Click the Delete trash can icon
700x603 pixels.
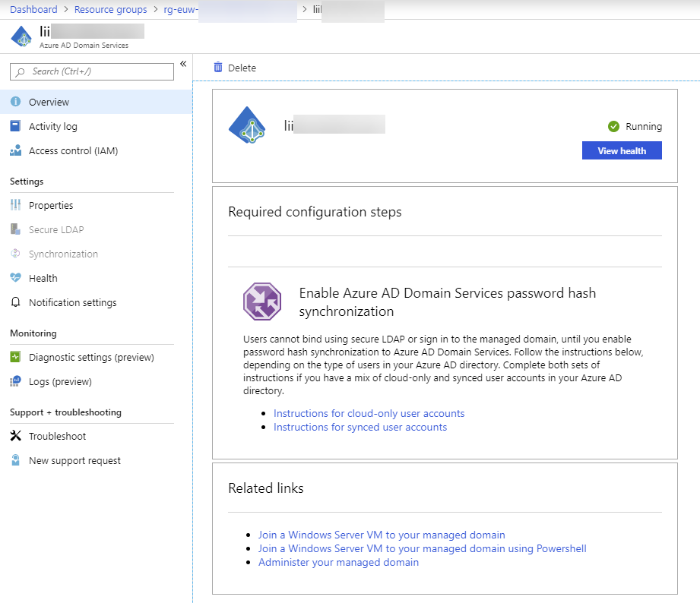(x=218, y=68)
